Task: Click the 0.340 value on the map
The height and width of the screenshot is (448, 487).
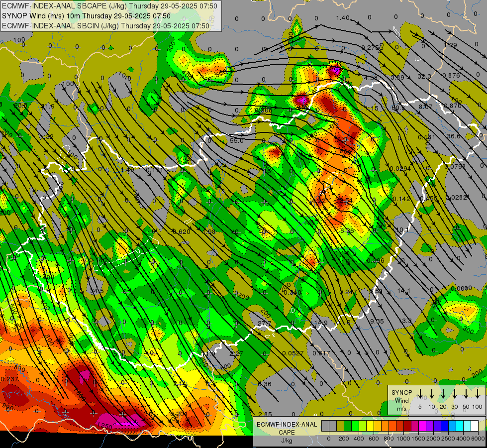Action: click(x=292, y=292)
